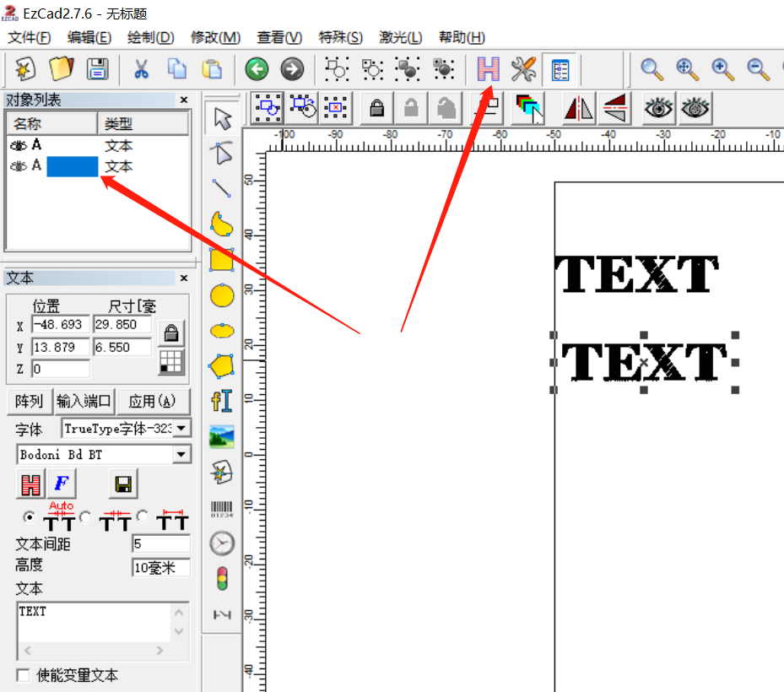The width and height of the screenshot is (784, 692).
Task: Copy the selected object
Action: [176, 69]
